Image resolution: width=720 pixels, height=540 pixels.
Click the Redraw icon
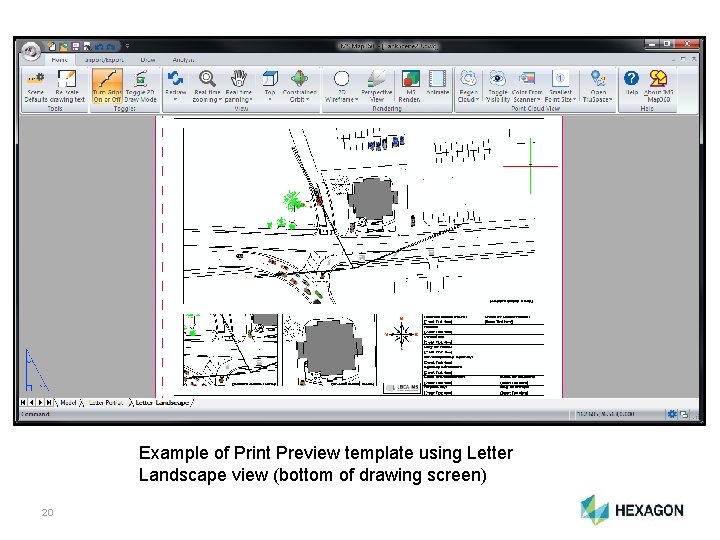point(175,79)
